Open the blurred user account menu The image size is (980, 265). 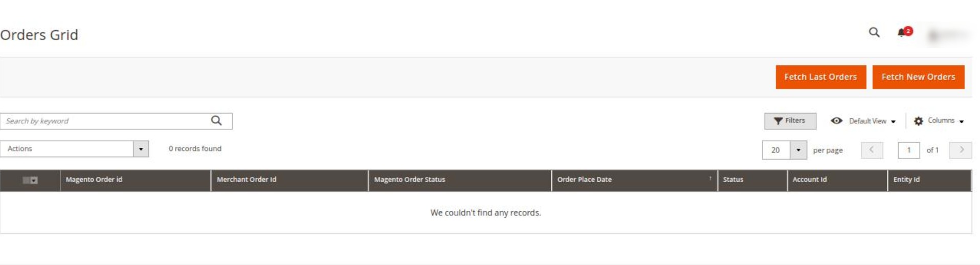tap(948, 35)
